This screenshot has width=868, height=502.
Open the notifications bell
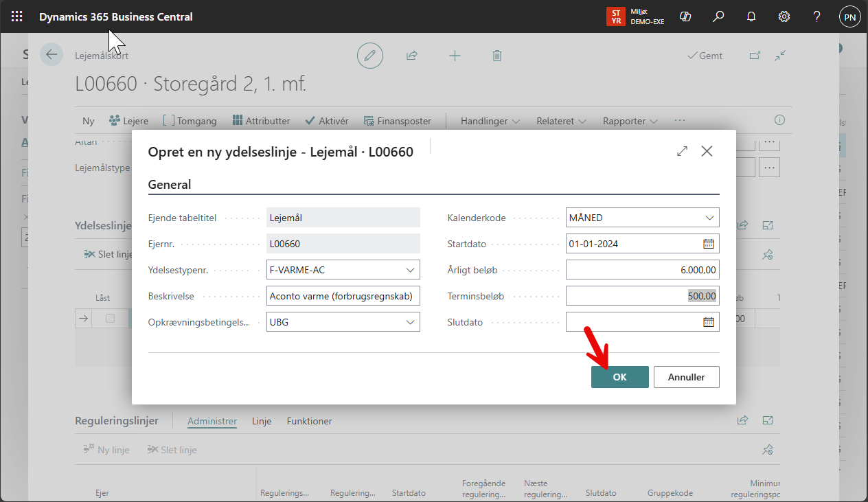coord(751,16)
